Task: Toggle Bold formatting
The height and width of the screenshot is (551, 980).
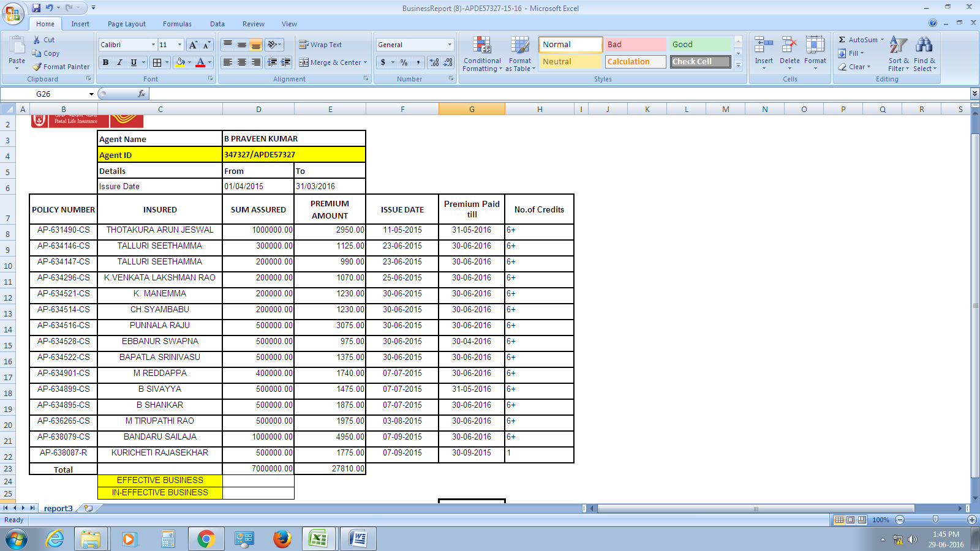Action: [106, 62]
